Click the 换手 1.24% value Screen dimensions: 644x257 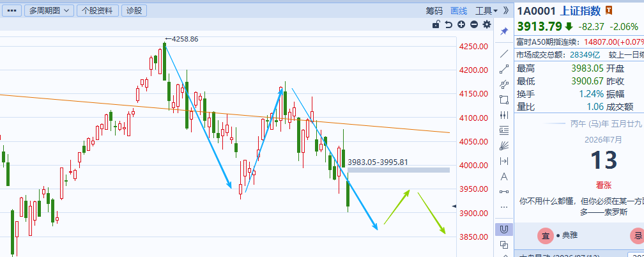point(592,94)
